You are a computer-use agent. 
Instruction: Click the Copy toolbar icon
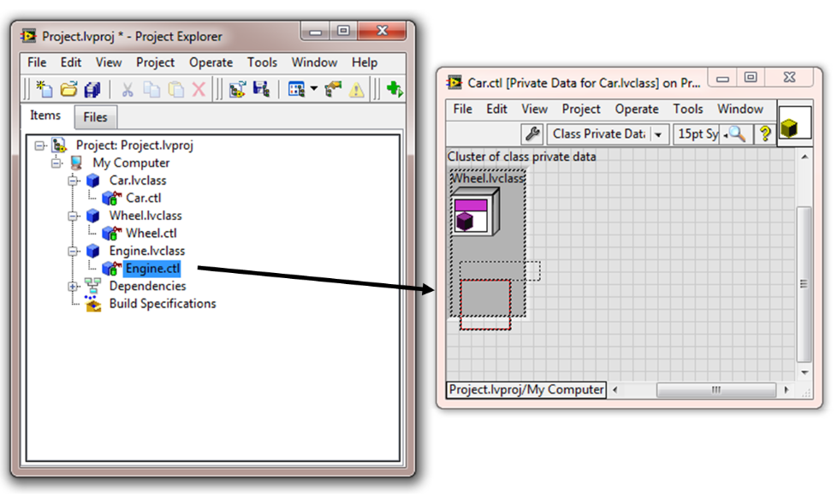point(151,89)
